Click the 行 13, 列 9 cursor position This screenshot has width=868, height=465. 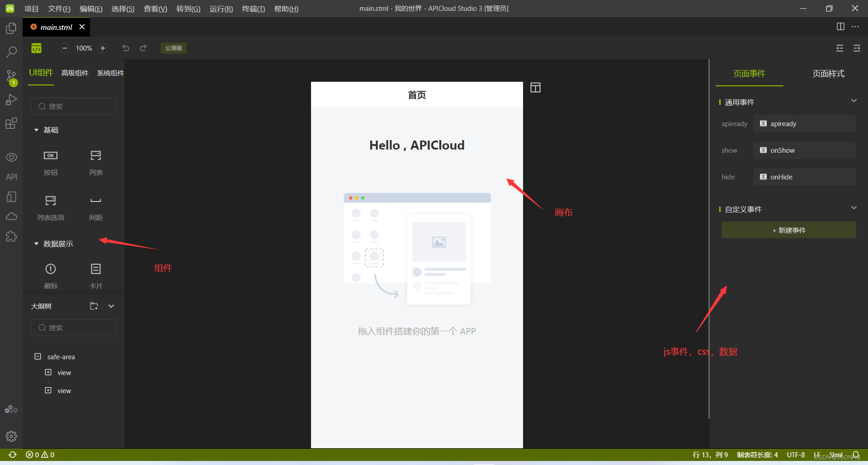pyautogui.click(x=710, y=455)
